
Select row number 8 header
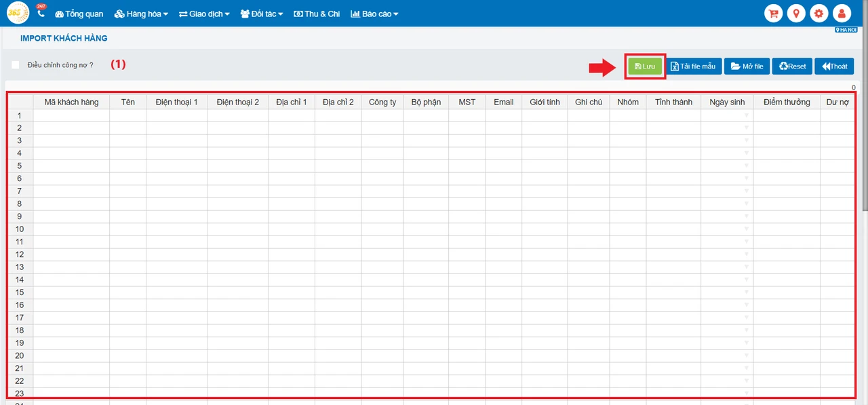pos(20,204)
